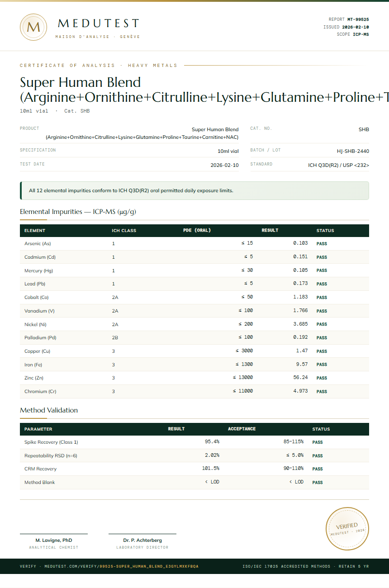Select the Repeatability RSD (n=6) row
Viewport: 389px width, 588px height.
(194, 455)
